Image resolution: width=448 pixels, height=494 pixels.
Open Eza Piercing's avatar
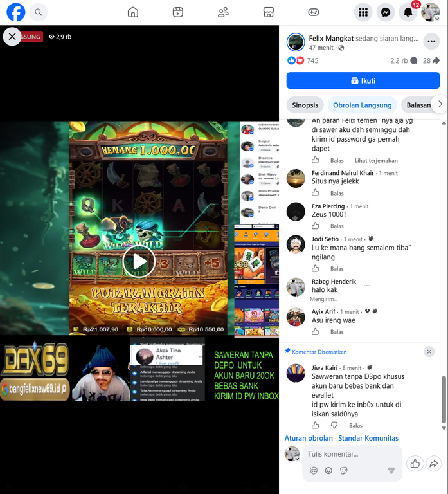point(296,212)
